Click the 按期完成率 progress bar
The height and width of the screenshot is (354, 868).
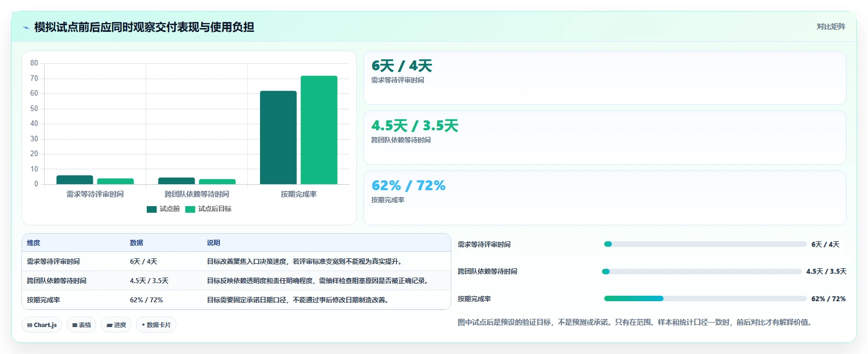pyautogui.click(x=705, y=298)
